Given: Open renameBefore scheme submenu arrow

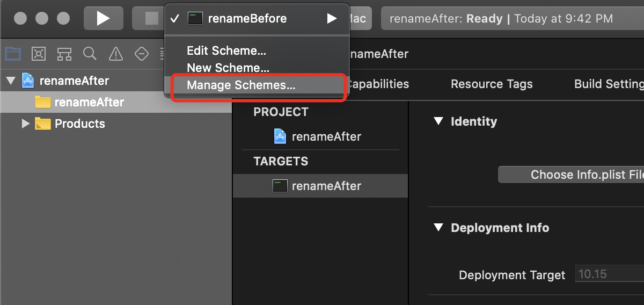Looking at the screenshot, I should (332, 18).
